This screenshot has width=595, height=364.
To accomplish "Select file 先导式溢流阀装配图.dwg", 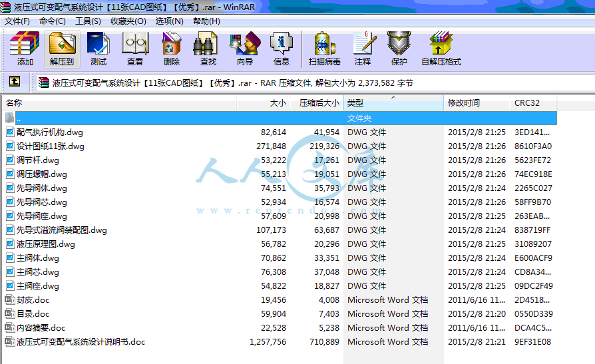I will [x=61, y=230].
